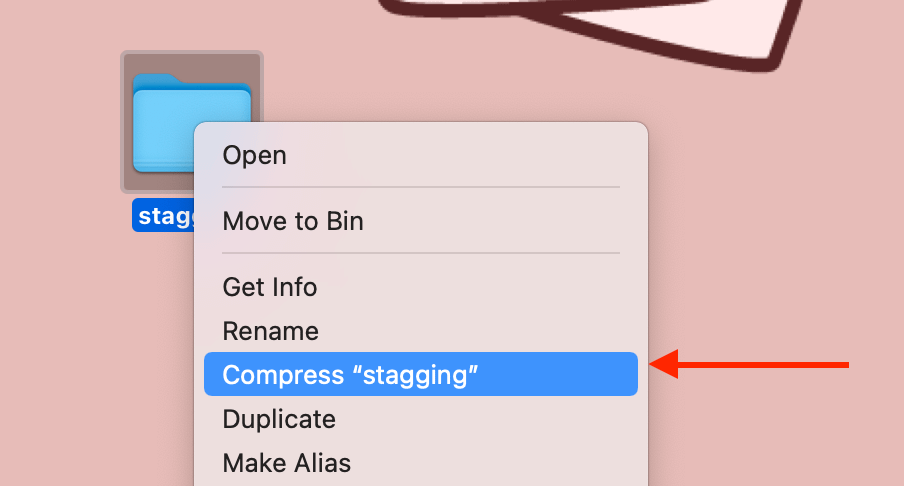The image size is (904, 486).
Task: Choose Open from the context menu
Action: [x=254, y=155]
